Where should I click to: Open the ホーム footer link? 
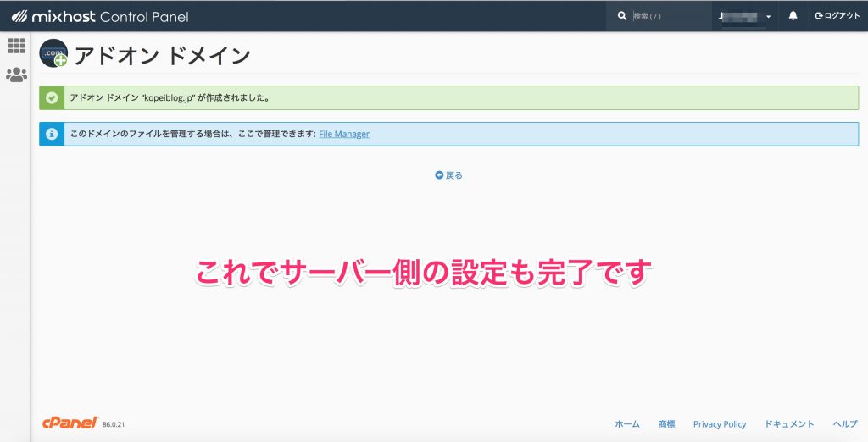626,424
